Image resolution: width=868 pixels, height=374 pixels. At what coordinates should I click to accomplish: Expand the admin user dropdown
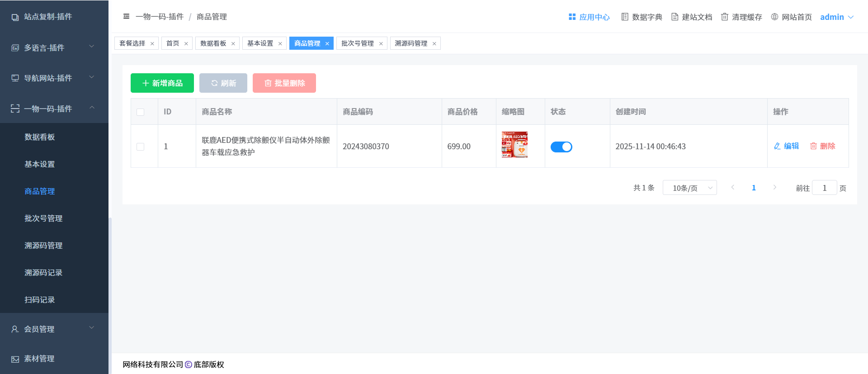coord(837,17)
